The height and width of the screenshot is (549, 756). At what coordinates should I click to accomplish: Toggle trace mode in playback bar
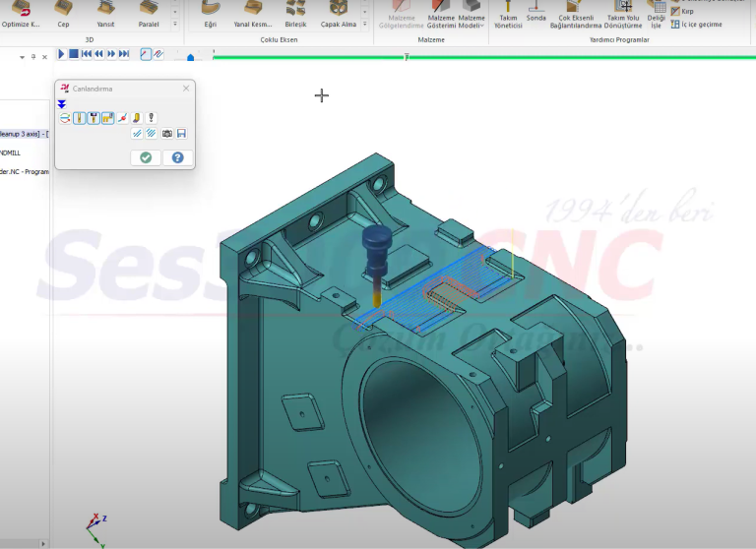[146, 54]
